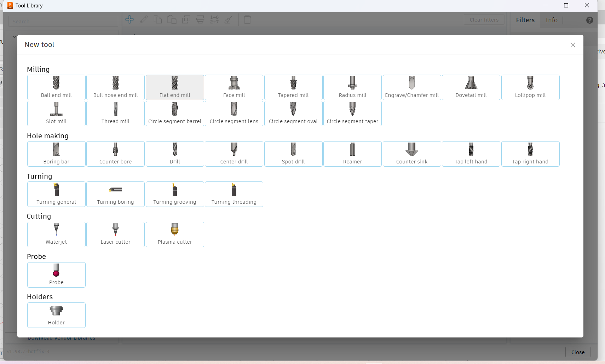Viewport: 605px width, 364px height.
Task: Select Face mill tool type
Action: (234, 87)
